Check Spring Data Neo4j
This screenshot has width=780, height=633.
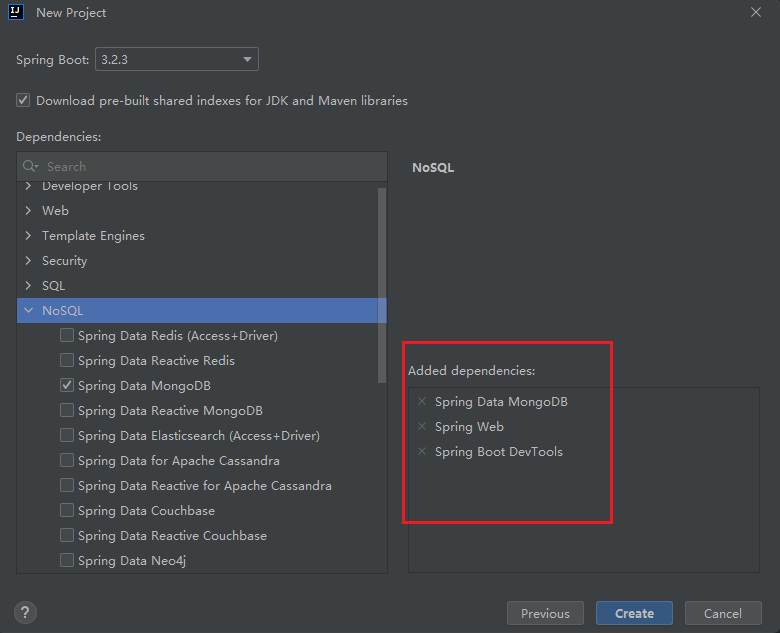(67, 560)
